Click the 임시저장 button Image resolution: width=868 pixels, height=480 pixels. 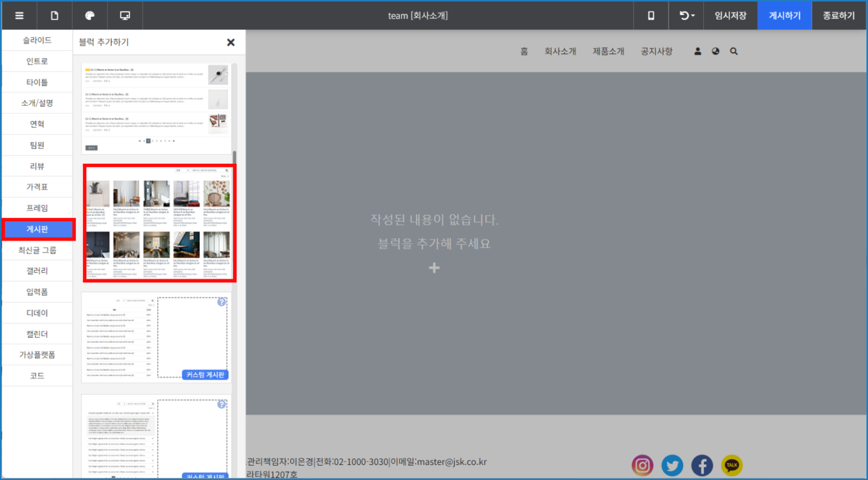coord(730,16)
